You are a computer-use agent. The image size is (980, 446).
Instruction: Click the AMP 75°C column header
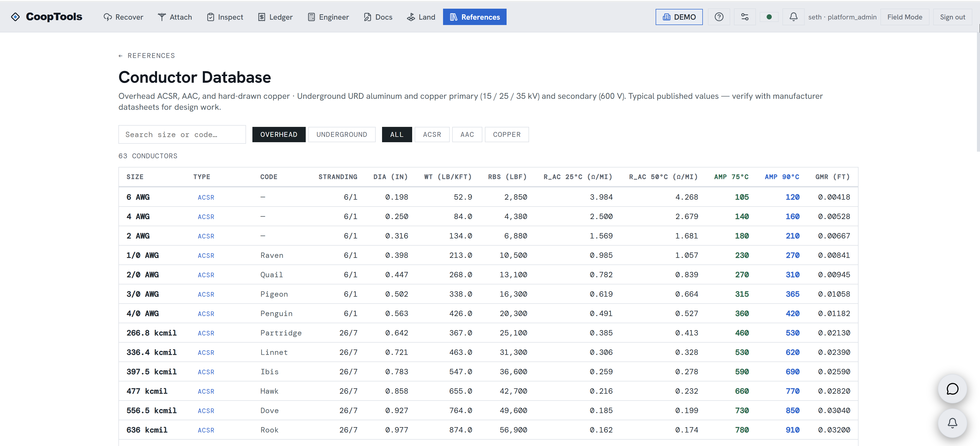731,177
